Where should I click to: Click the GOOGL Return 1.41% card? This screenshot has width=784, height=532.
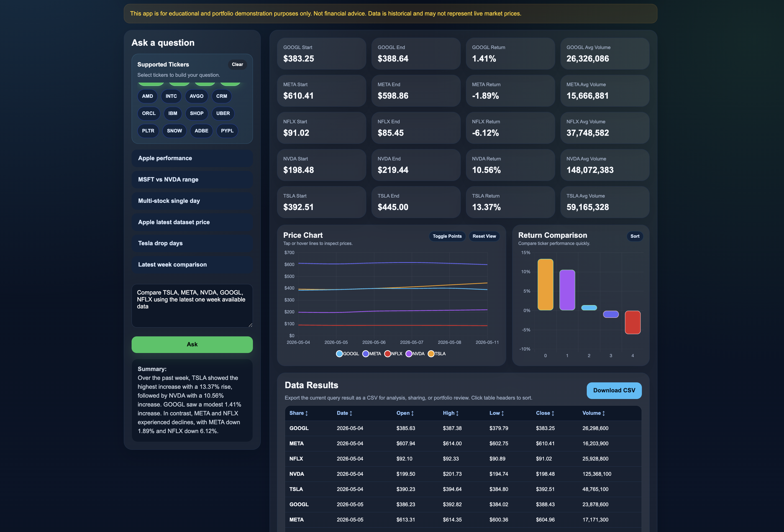click(510, 54)
